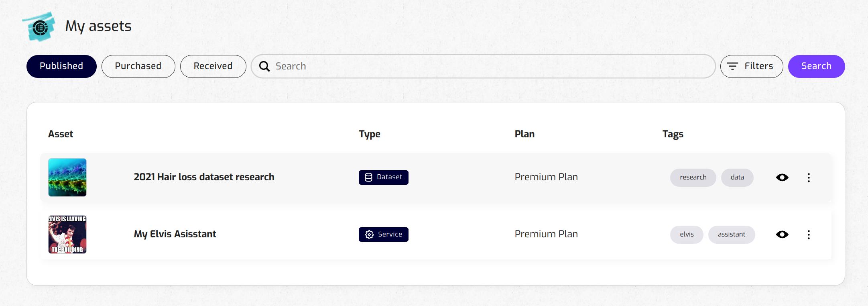Click the Service gear icon badge
868x306 pixels.
click(x=369, y=235)
